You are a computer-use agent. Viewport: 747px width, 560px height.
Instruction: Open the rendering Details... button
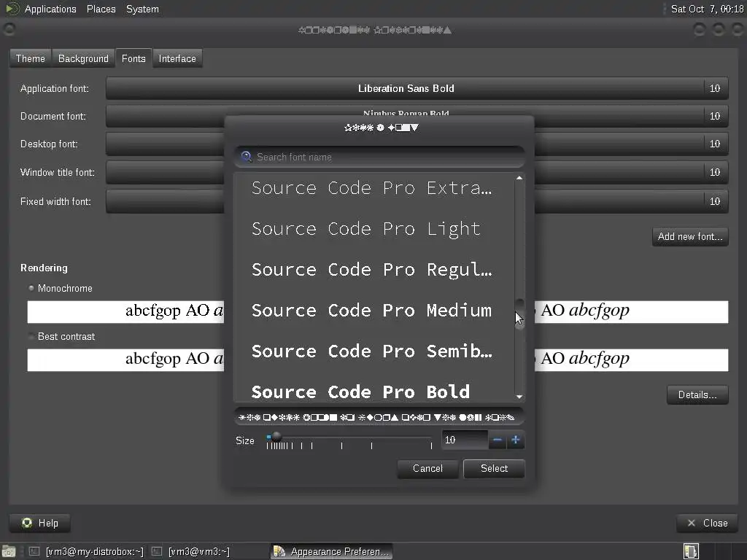[697, 394]
